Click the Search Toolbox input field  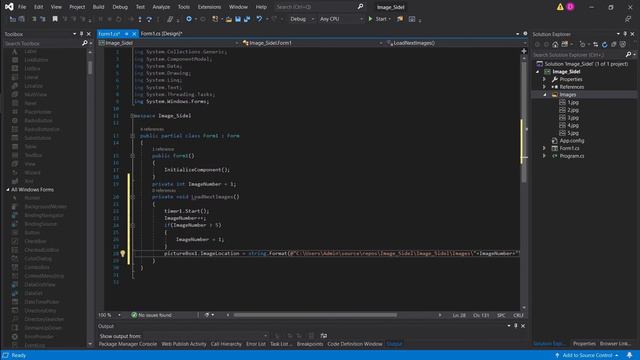click(43, 43)
